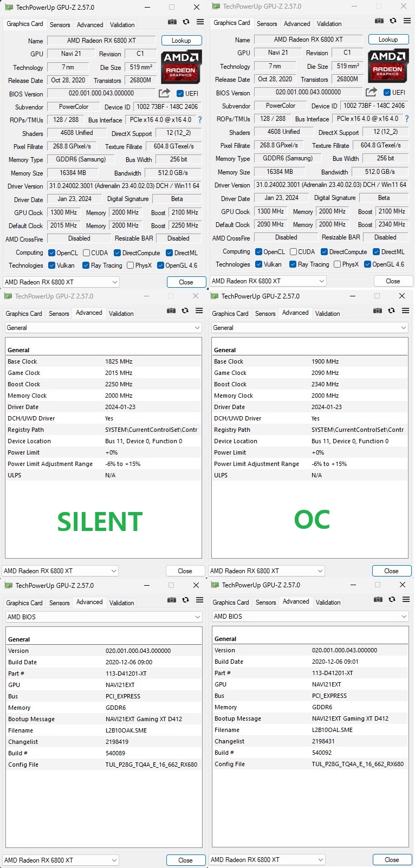This screenshot has width=415, height=868.
Task: Click refresh icon in OC window
Action: 391,310
